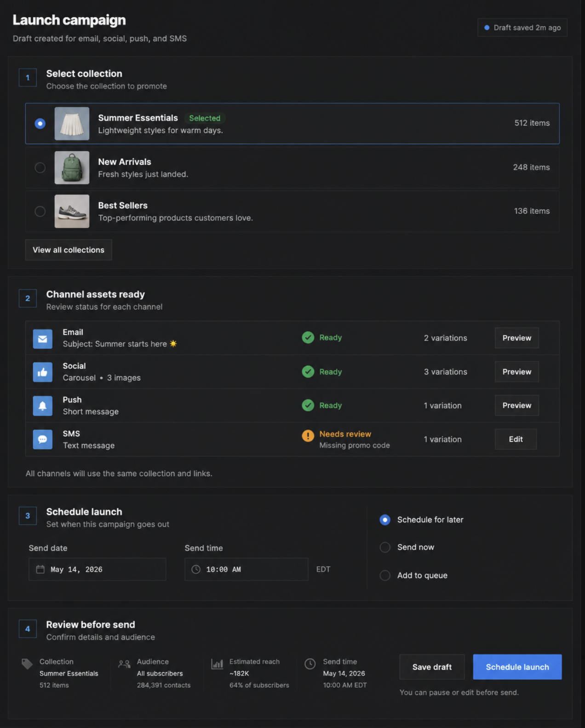Open the Send date picker field
This screenshot has height=728, width=585.
[97, 569]
